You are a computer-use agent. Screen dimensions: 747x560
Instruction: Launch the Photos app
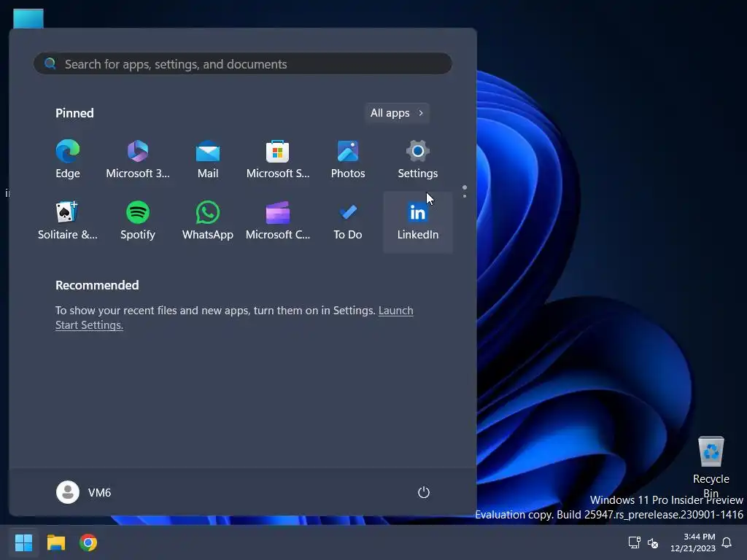tap(348, 160)
